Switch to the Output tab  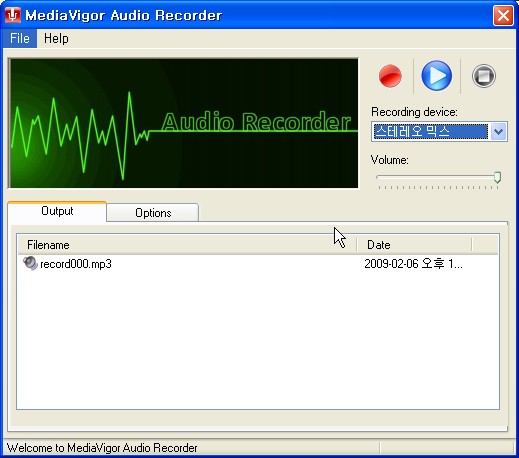[57, 211]
